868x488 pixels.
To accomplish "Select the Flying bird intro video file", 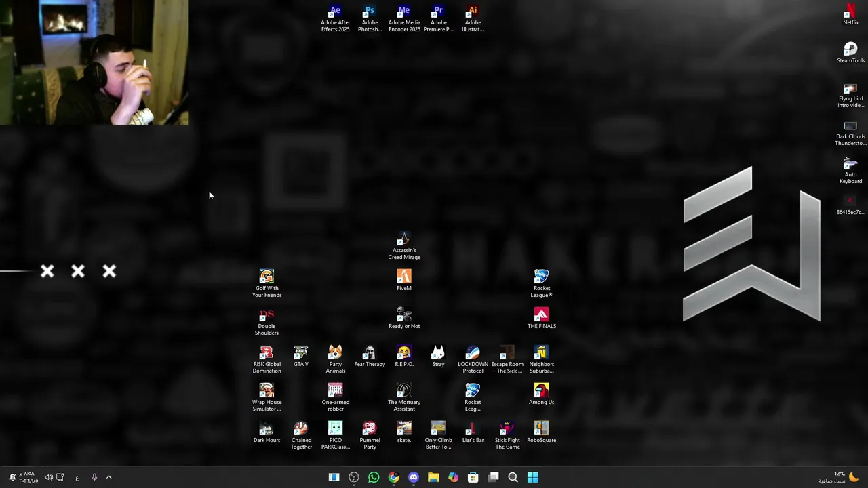I will click(x=850, y=96).
